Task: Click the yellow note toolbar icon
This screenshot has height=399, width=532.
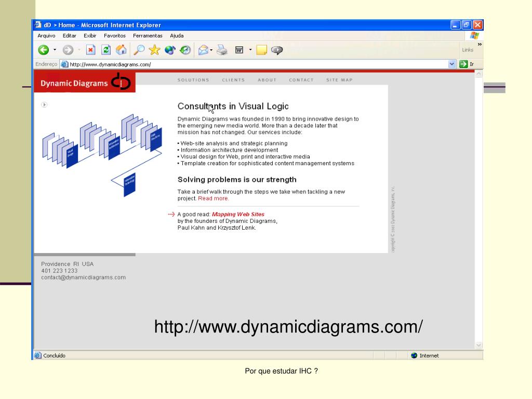Action: pos(262,50)
